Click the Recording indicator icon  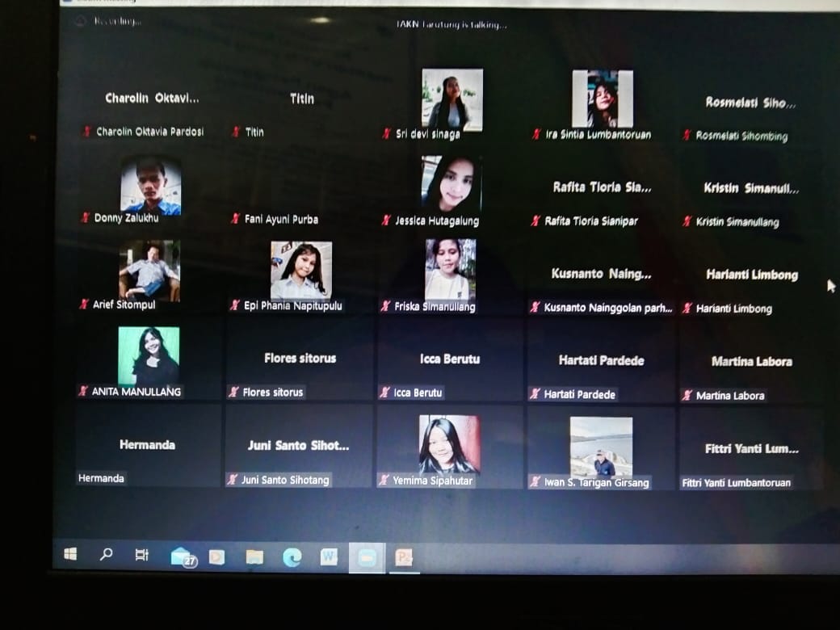pos(80,21)
